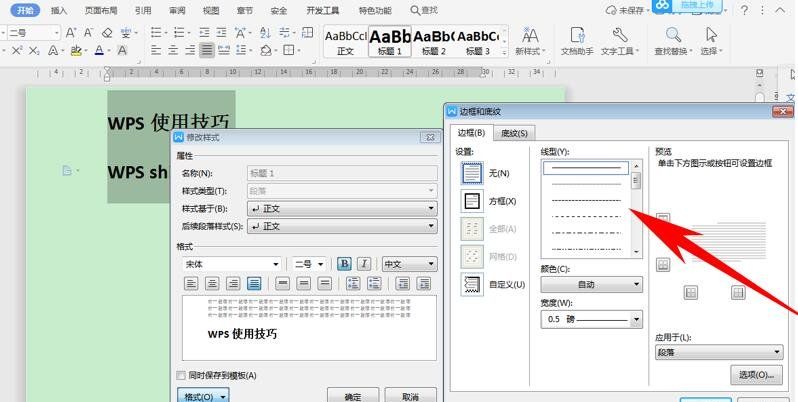Select center alignment in 修改样式 dialog
This screenshot has width=798, height=402.
coord(212,283)
